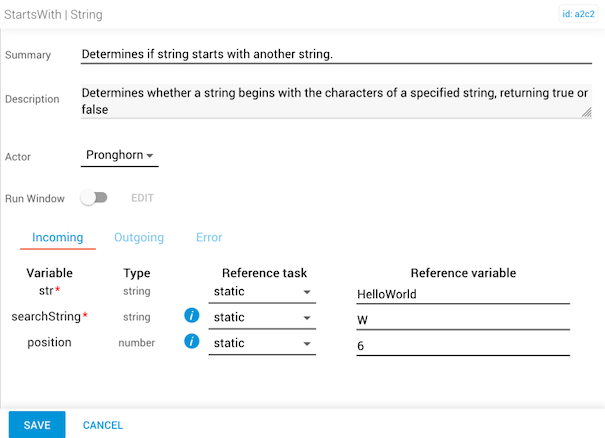
Task: Click the searchString value field containing W
Action: 462,319
